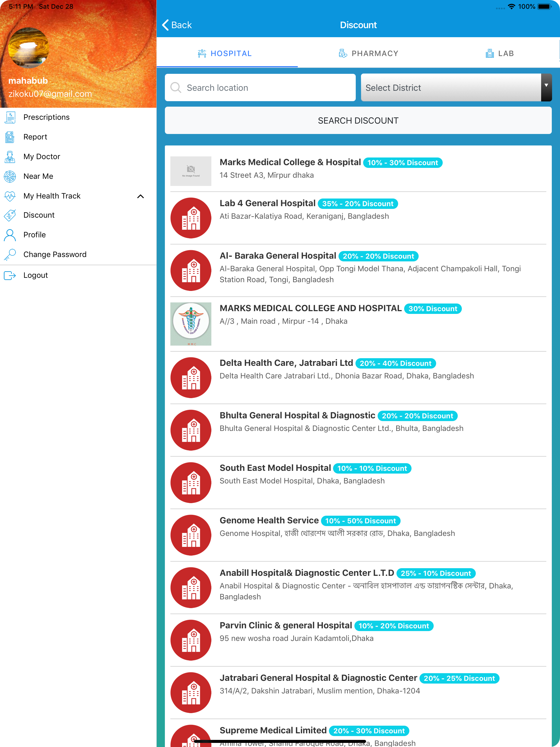Click the hospital bed icon in HOSPITAL tab

(x=202, y=53)
